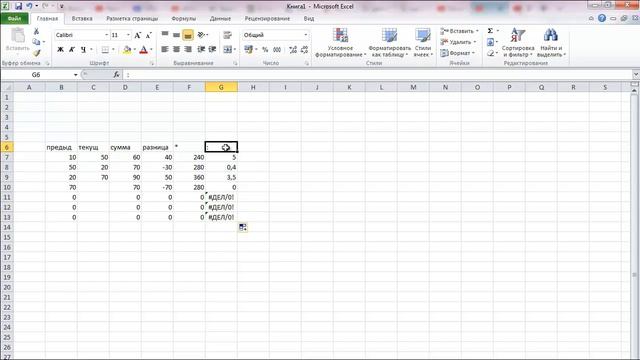Apply the yellow fill color bucket
The image size is (640, 360).
(127, 49)
